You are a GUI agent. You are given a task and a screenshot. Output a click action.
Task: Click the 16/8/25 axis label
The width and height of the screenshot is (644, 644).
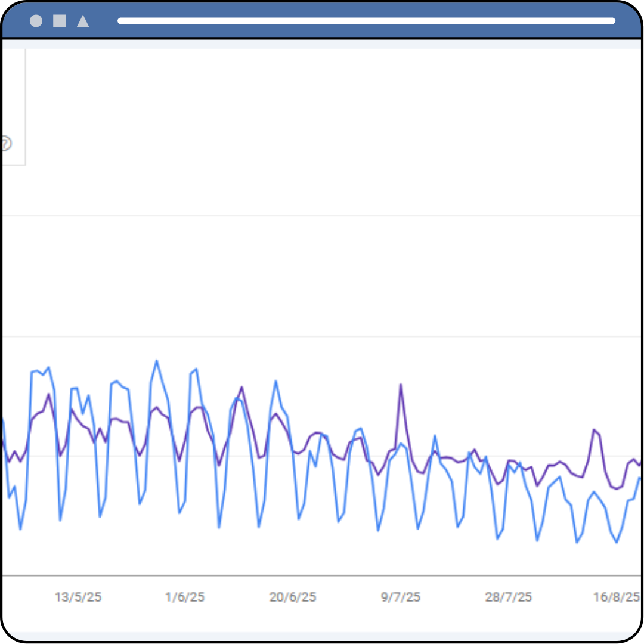616,597
